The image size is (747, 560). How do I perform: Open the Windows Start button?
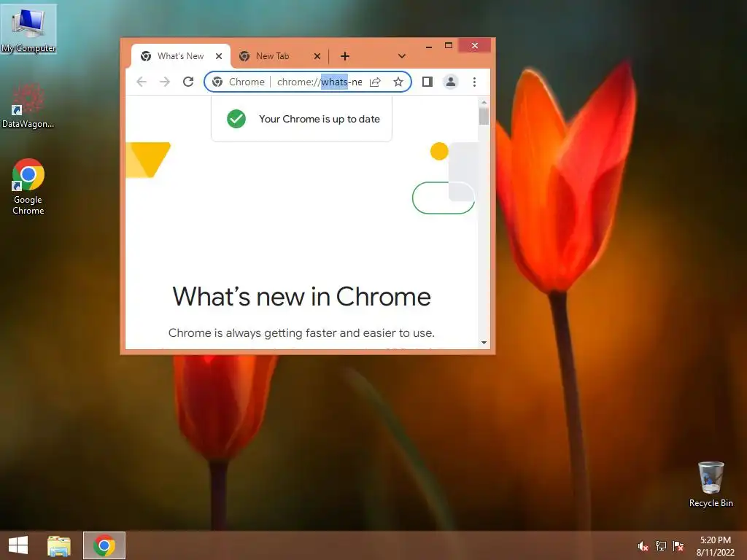click(18, 545)
